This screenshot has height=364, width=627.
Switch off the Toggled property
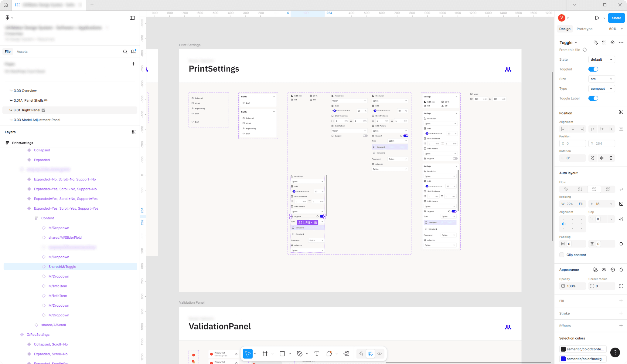pos(593,69)
